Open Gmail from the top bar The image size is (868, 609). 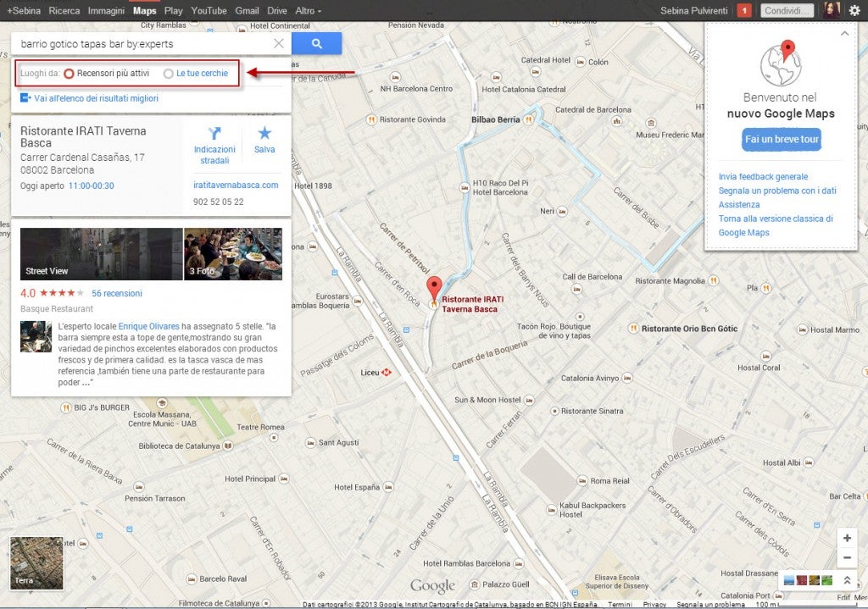(x=247, y=10)
